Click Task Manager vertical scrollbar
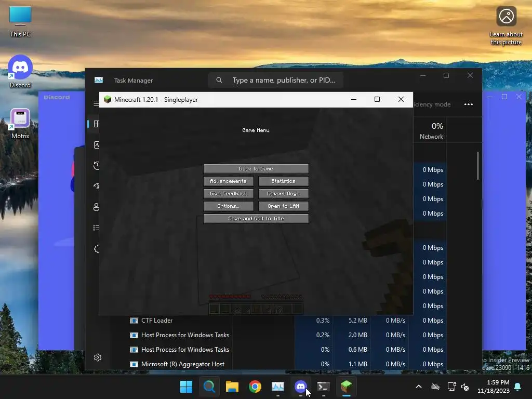Image resolution: width=532 pixels, height=399 pixels. (478, 166)
